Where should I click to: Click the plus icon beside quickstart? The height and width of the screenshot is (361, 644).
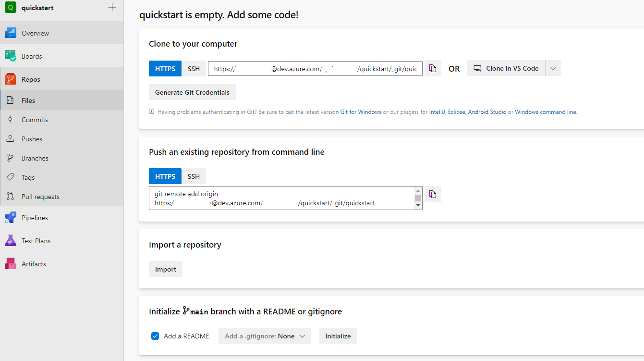pyautogui.click(x=112, y=8)
